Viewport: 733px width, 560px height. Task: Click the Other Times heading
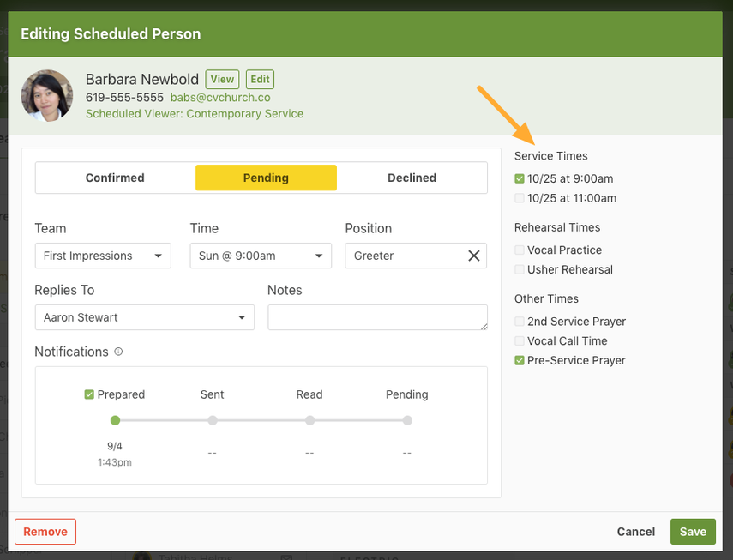(x=546, y=298)
